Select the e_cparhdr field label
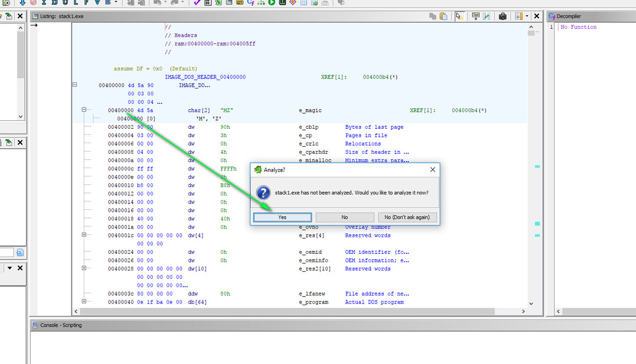Viewport: 636px width, 364px height. 313,152
